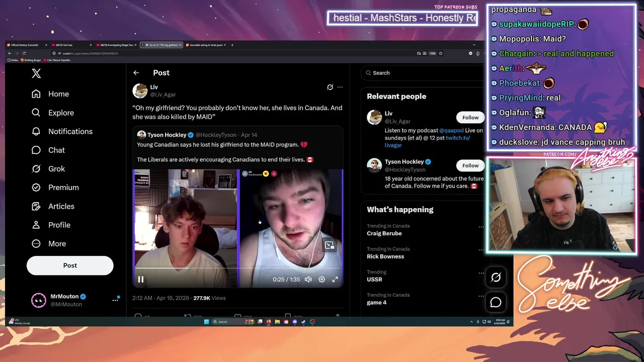This screenshot has width=644, height=362.
Task: Toggle picture-in-picture on video
Action: 329,245
